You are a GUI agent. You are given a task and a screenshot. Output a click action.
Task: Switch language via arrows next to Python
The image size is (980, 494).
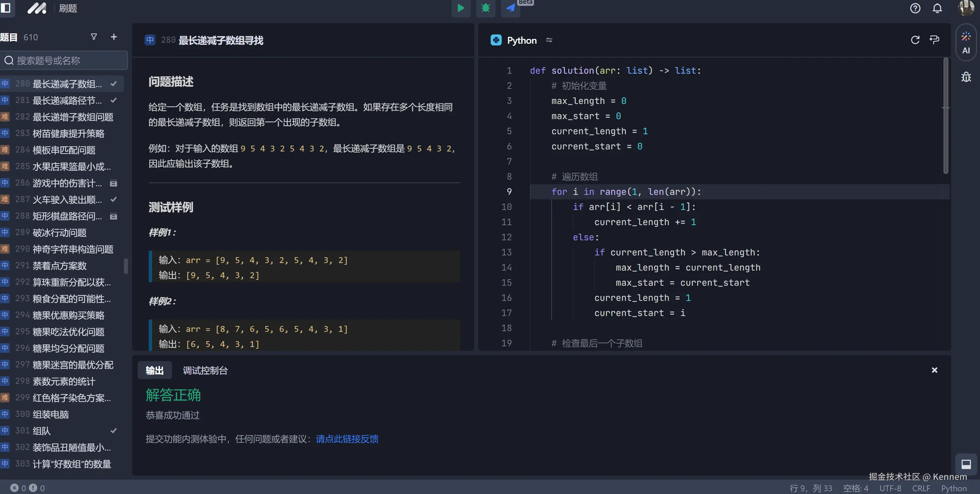coord(548,40)
